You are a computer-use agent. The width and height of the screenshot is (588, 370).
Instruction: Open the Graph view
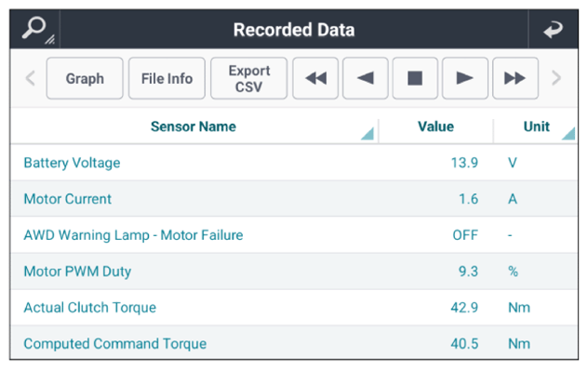pyautogui.click(x=85, y=78)
